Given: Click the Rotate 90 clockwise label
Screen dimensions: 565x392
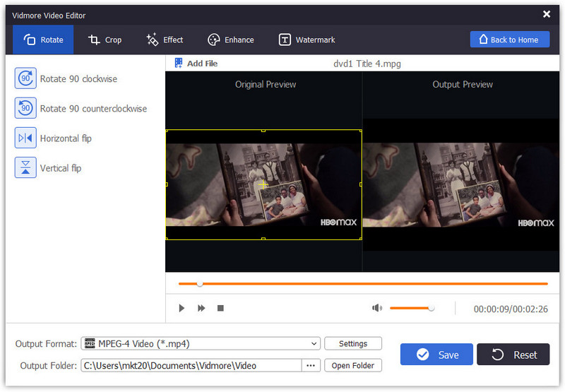Looking at the screenshot, I should (x=78, y=79).
